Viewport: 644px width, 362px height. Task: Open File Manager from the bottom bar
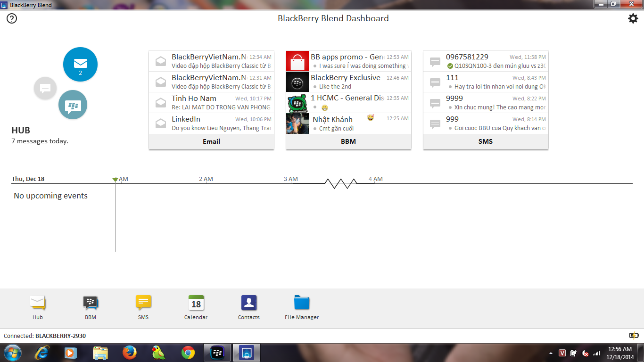point(302,307)
